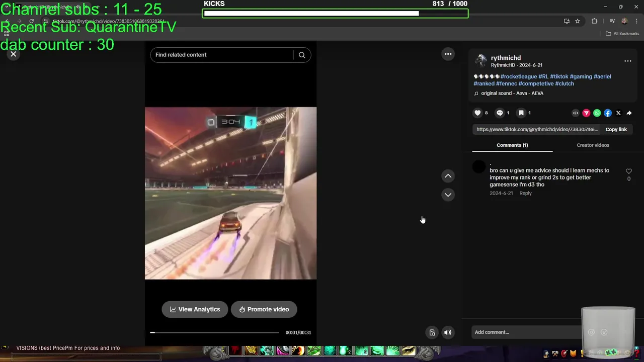The image size is (644, 362).
Task: Open the rythmichd profile avatar
Action: [481, 61]
